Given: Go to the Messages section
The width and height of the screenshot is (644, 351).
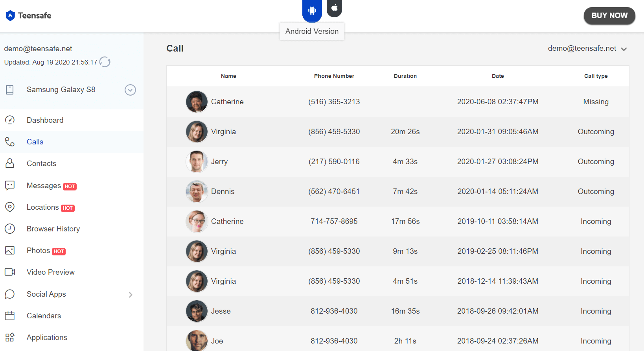Looking at the screenshot, I should click(44, 185).
